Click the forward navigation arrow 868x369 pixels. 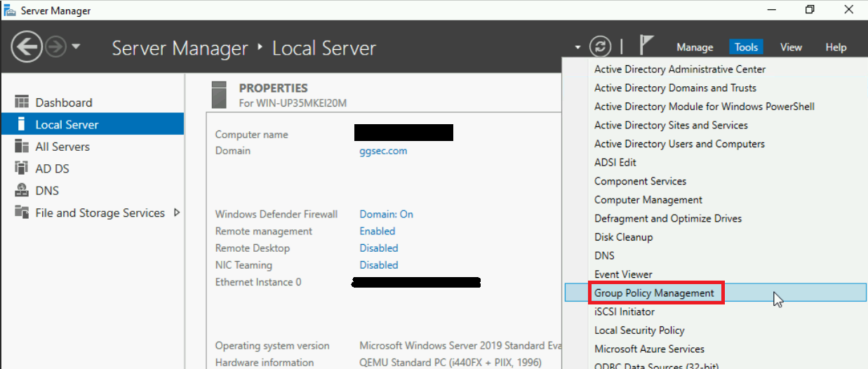(x=56, y=48)
